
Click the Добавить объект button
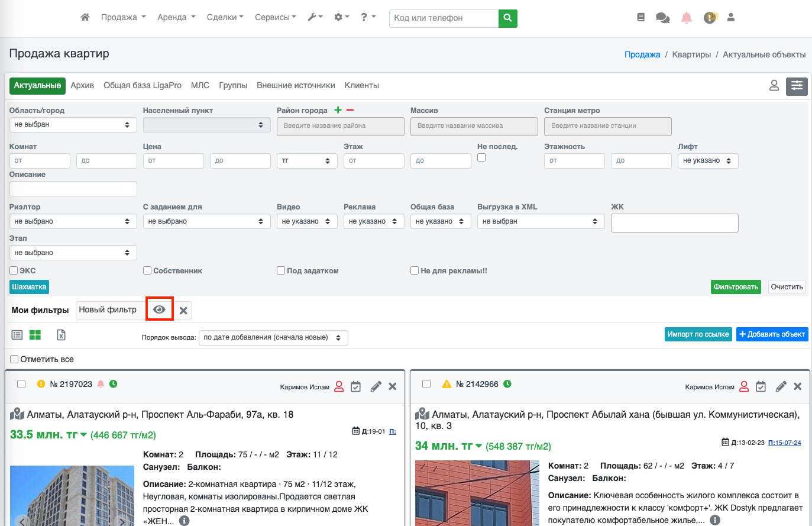(x=772, y=334)
